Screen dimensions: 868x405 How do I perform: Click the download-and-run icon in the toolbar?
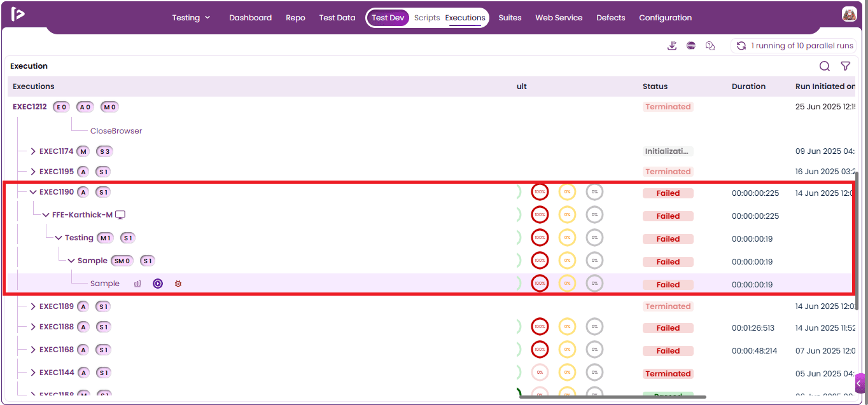pos(672,46)
